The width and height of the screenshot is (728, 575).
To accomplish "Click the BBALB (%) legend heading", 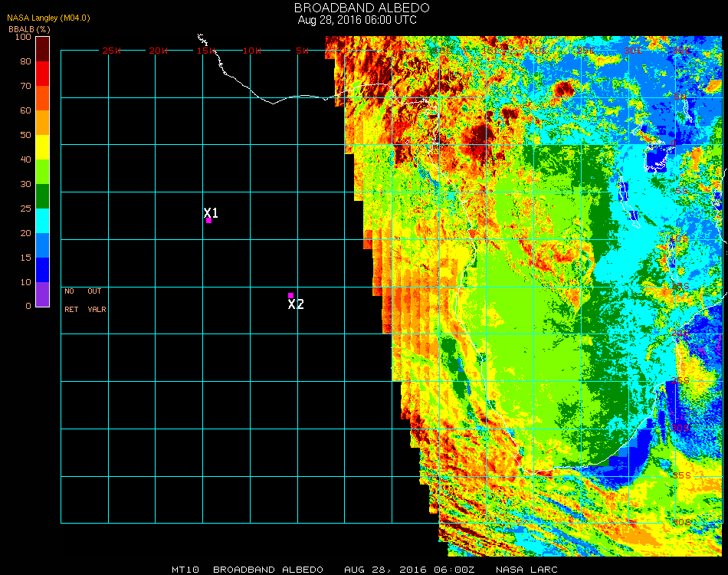I will (28, 29).
